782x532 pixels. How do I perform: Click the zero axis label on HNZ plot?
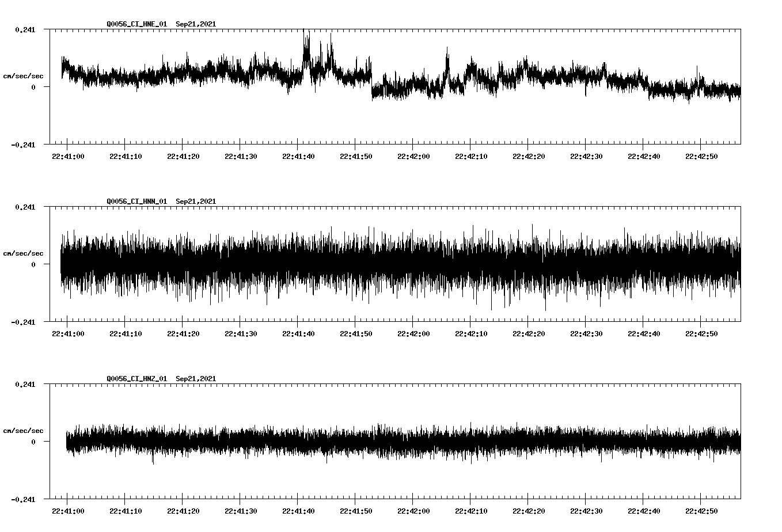[33, 442]
